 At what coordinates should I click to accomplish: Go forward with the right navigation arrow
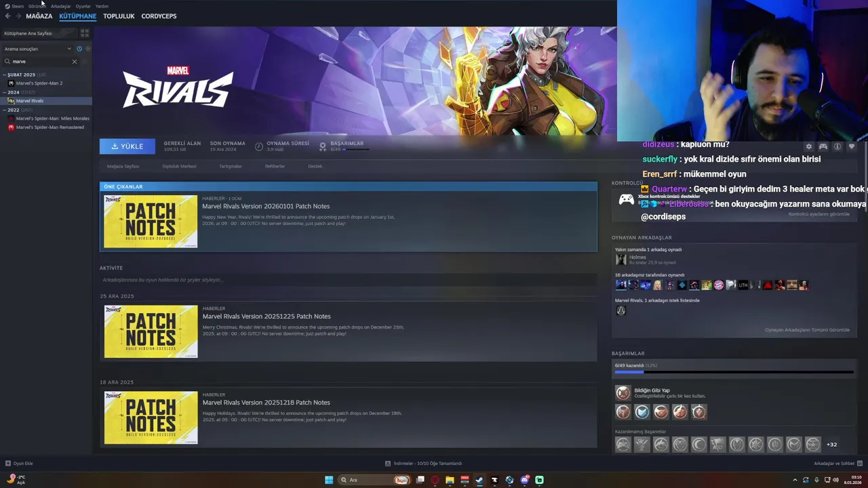pos(18,16)
